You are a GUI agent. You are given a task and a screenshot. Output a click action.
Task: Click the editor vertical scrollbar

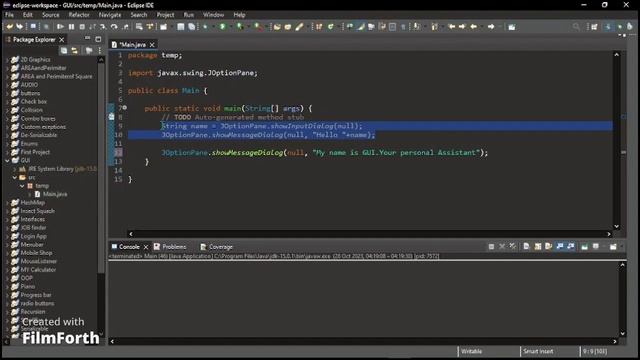point(617,140)
